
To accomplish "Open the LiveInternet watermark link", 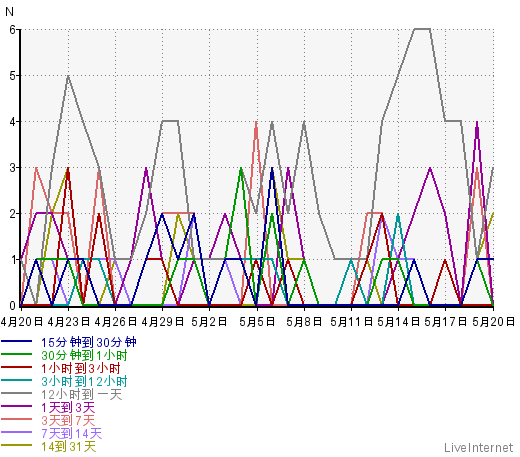I will 479,447.
